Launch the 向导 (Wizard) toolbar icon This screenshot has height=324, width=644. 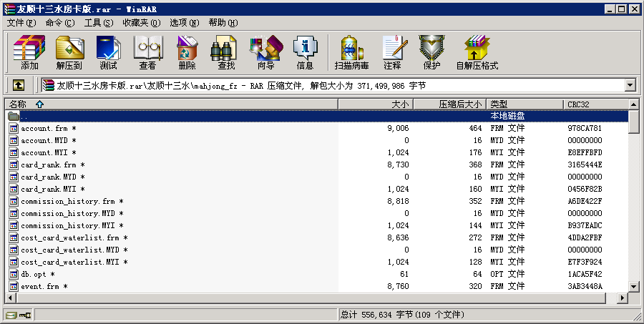pos(265,52)
